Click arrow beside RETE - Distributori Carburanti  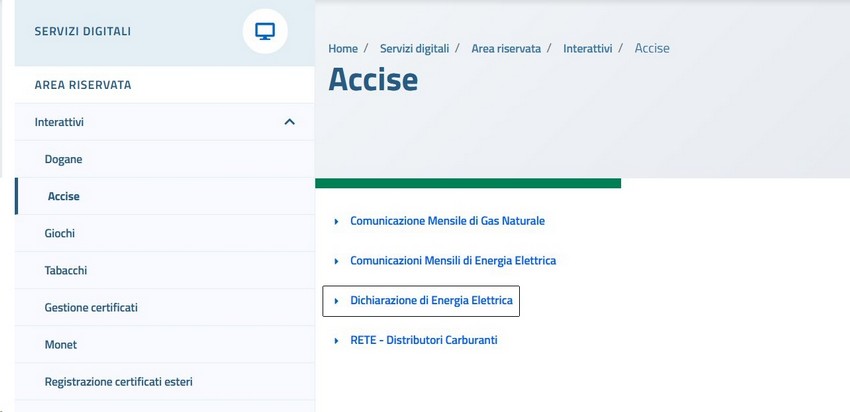(x=336, y=341)
